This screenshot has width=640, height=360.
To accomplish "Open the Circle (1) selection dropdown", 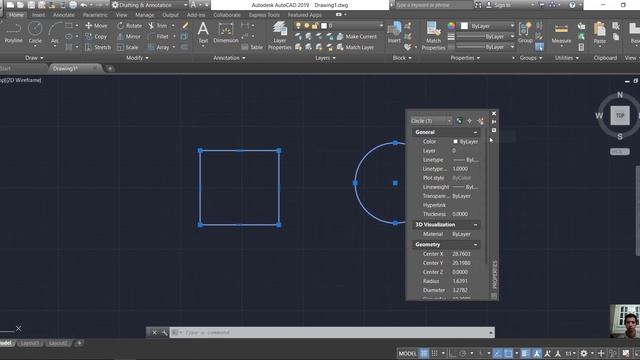I will (431, 121).
